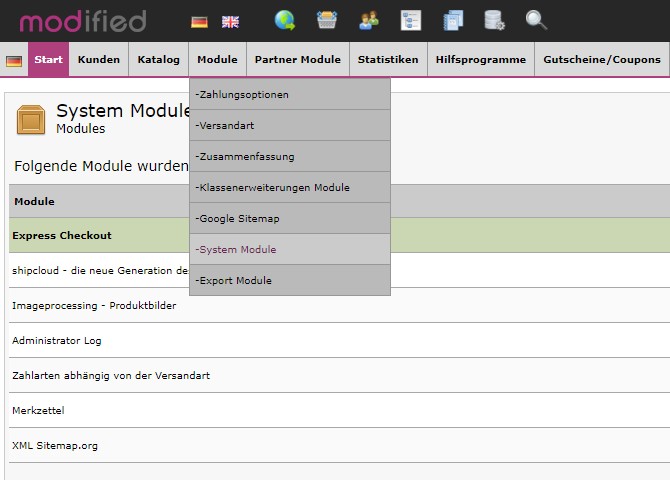Click the System Module page heading

click(x=123, y=111)
